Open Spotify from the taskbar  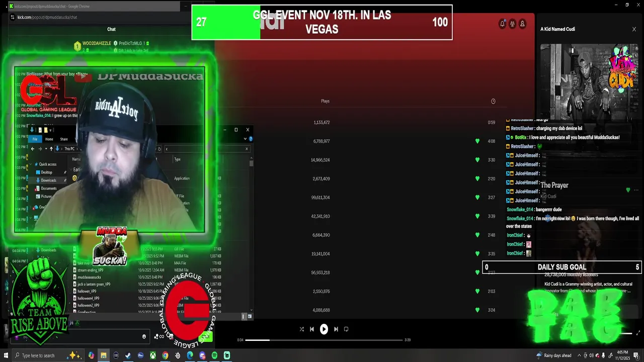[214, 355]
